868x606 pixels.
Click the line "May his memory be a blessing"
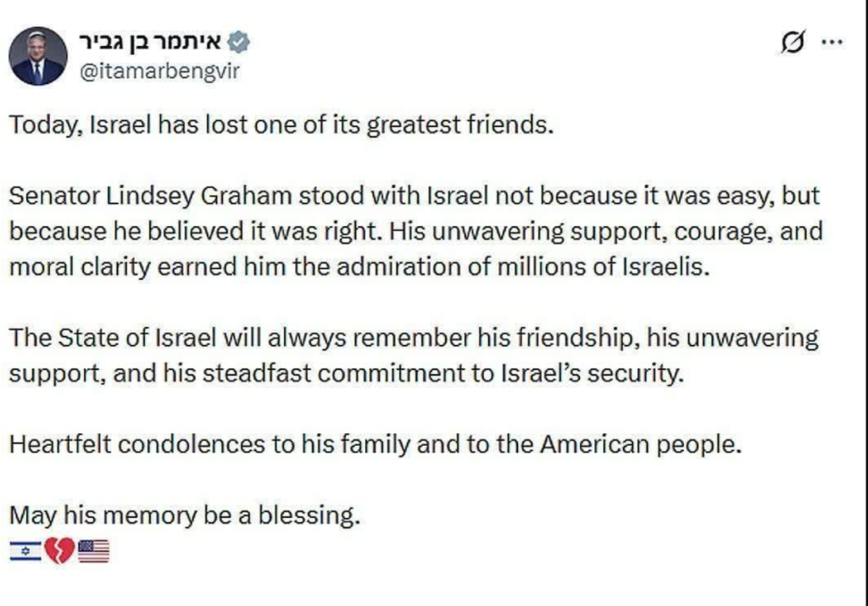tap(184, 516)
